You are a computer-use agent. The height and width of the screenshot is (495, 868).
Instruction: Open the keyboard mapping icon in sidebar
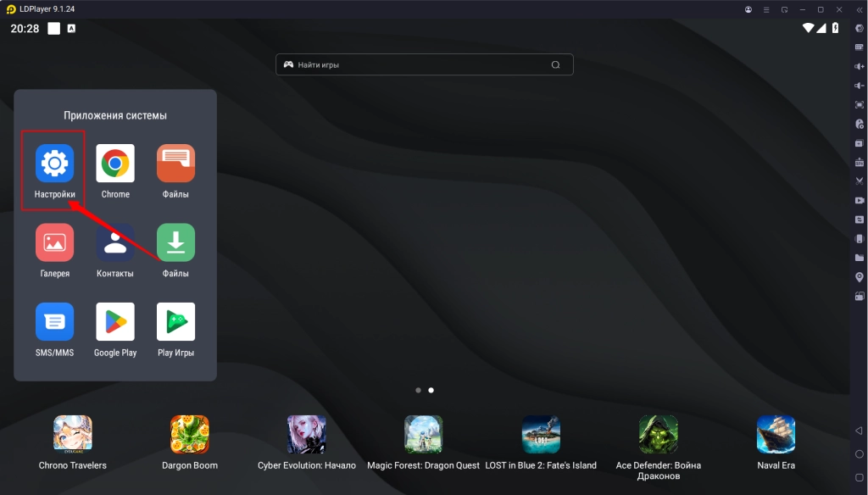pos(859,47)
